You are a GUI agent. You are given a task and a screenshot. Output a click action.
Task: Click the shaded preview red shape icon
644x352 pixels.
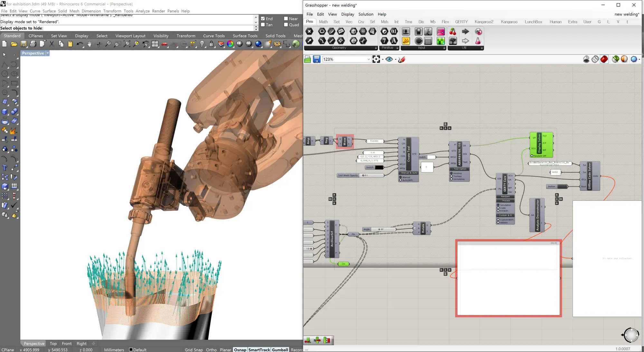coord(604,59)
